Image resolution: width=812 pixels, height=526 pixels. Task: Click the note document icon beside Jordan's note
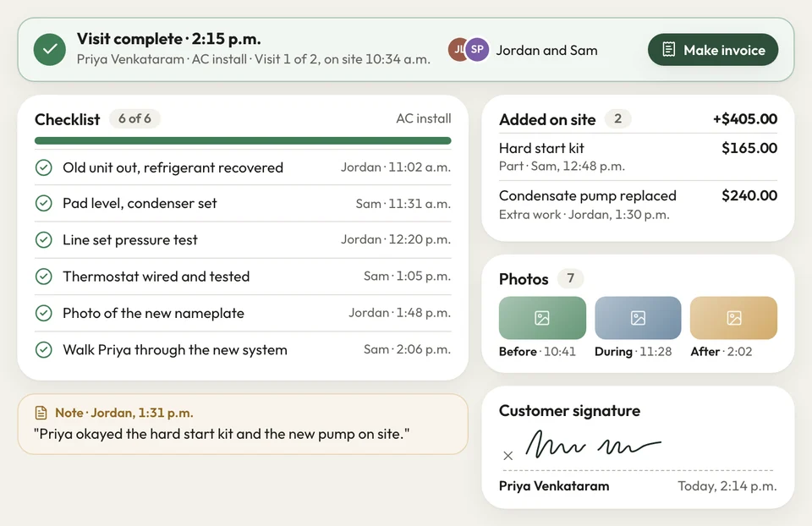(x=41, y=413)
